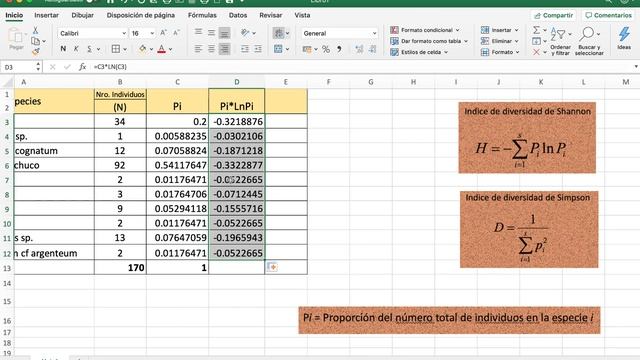Expand the formula bar with arrow
The height and width of the screenshot is (360, 640).
pos(636,67)
